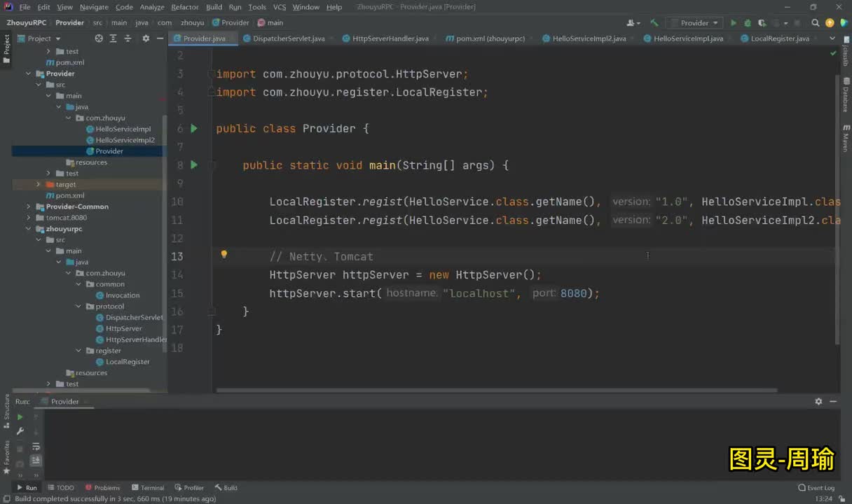Click the yellow lightbulb intention icon
Viewport: 852px width, 504px height.
pos(224,255)
